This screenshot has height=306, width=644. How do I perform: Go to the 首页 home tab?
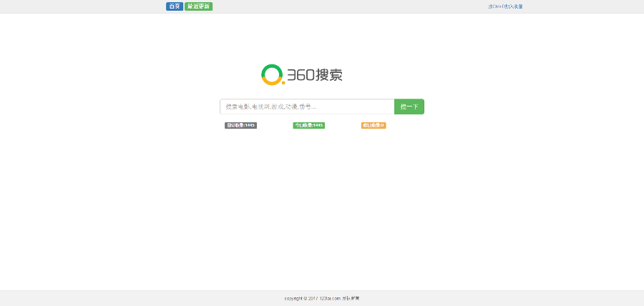tap(174, 6)
